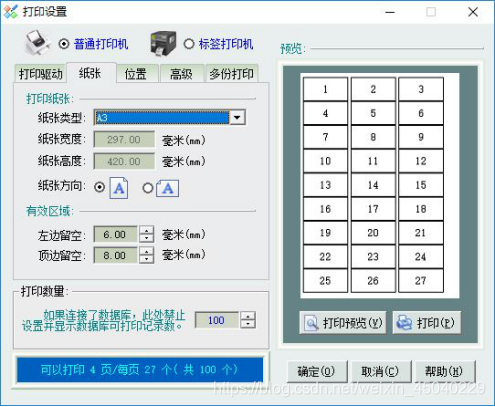Switch to 高级 tab
This screenshot has height=407, width=495.
pos(182,74)
